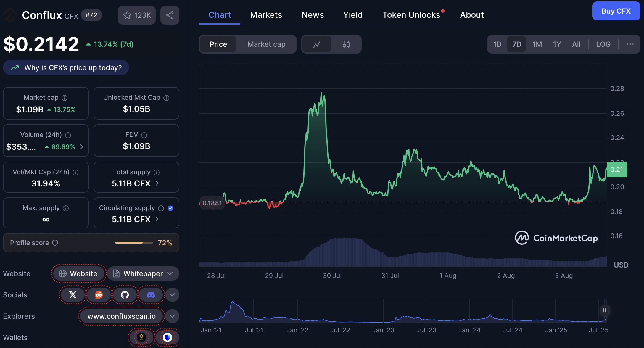Expand more socials chevron
Image resolution: width=644 pixels, height=348 pixels.
tap(172, 295)
